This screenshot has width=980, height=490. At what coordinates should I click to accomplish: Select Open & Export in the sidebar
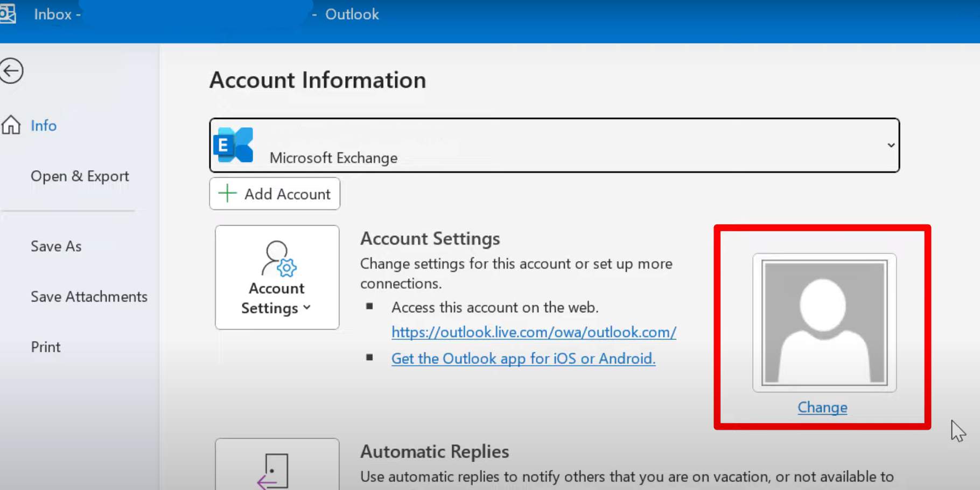80,176
